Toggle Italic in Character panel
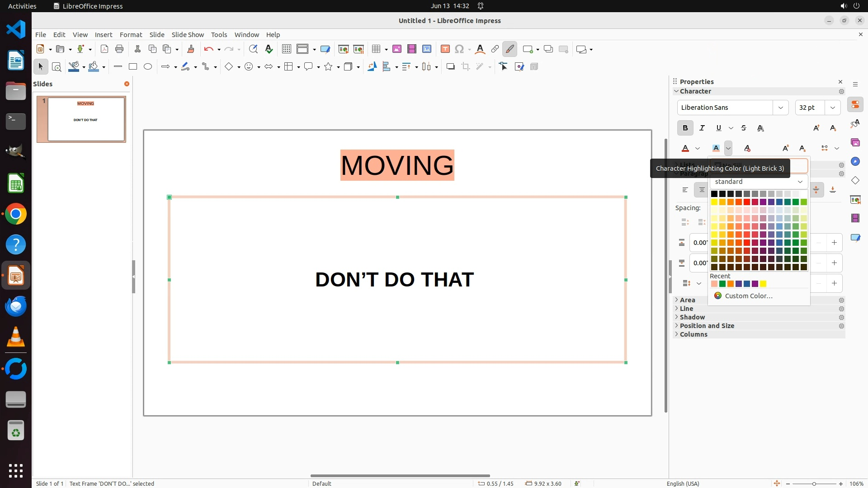 pyautogui.click(x=702, y=128)
